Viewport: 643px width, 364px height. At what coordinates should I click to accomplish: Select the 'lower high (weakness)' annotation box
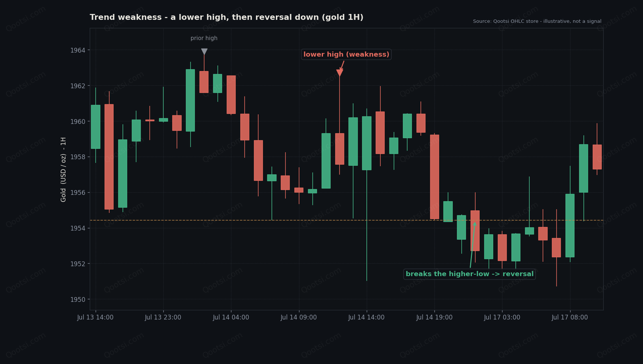click(346, 54)
